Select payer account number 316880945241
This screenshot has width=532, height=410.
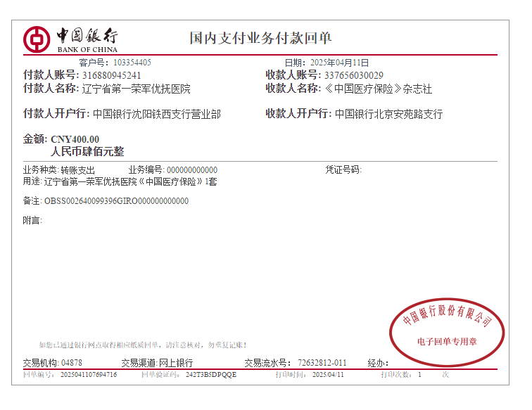click(112, 75)
